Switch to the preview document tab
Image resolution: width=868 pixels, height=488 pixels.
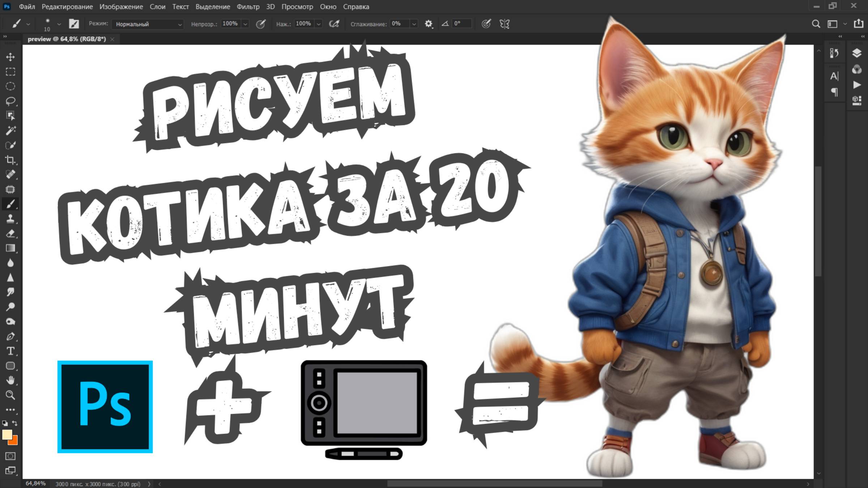pos(67,39)
